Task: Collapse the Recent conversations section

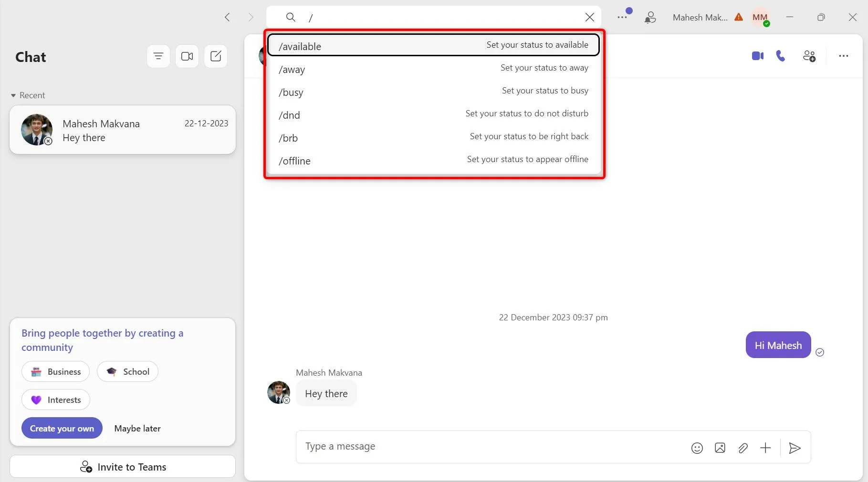Action: click(13, 95)
